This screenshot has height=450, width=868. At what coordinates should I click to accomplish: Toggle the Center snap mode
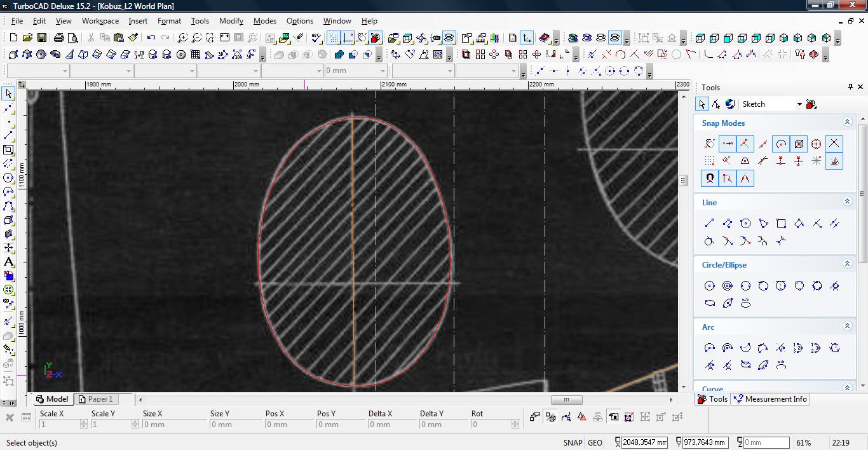tap(781, 144)
